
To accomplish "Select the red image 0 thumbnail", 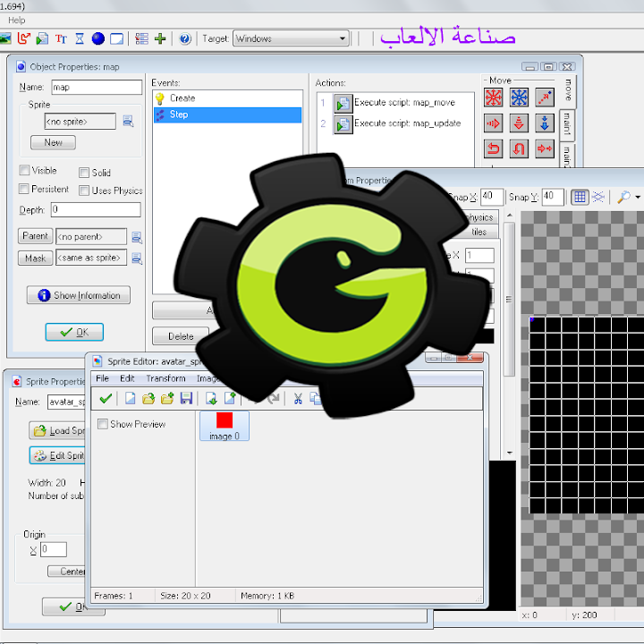I will pyautogui.click(x=225, y=426).
